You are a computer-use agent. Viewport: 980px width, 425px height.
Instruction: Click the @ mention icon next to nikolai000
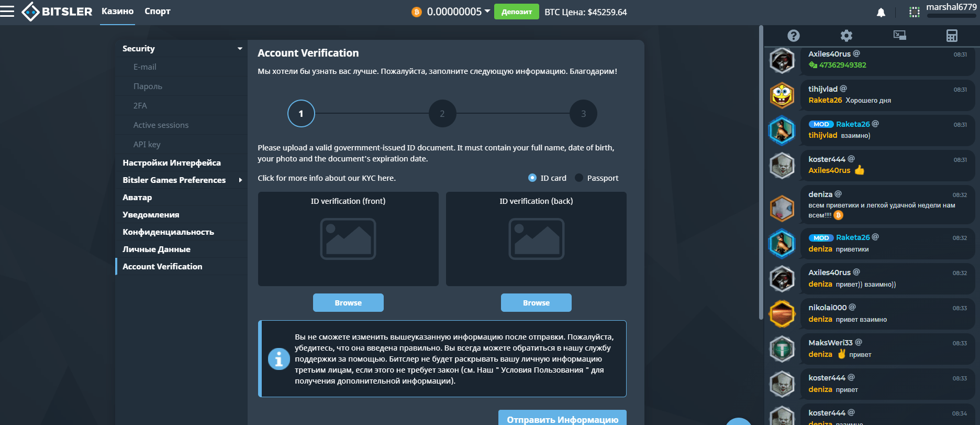852,307
